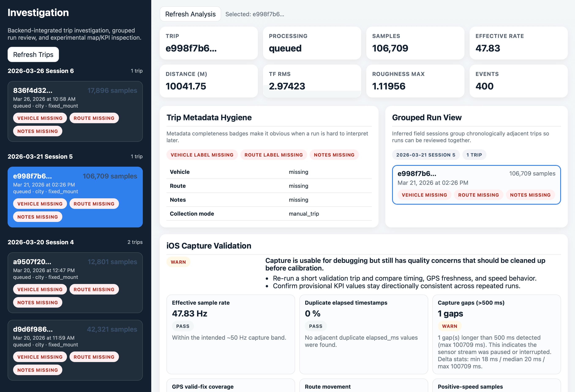Click the Route row in metadata table
Viewport: 575px width, 392px height.
pos(269,186)
